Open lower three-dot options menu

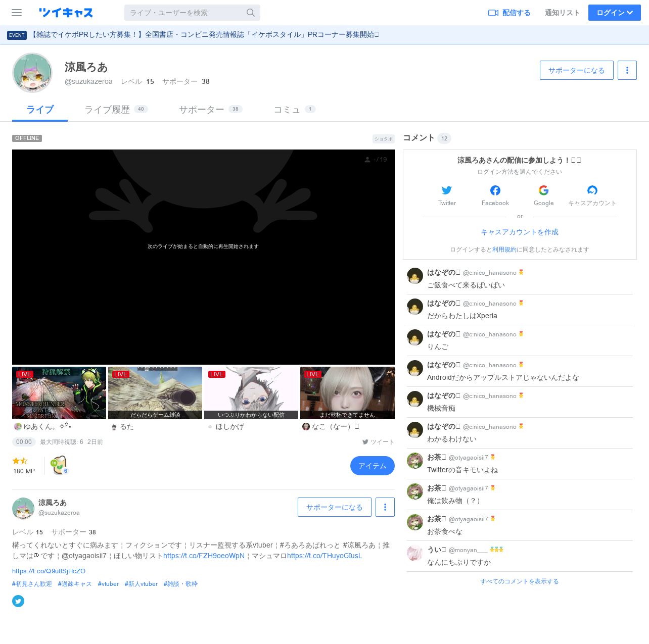click(385, 507)
